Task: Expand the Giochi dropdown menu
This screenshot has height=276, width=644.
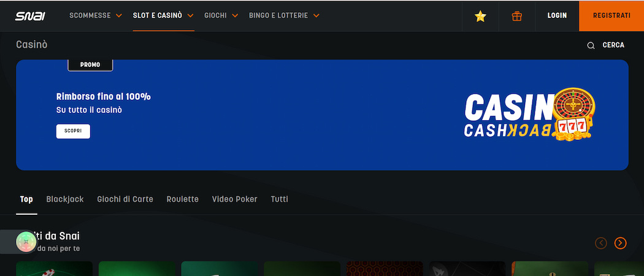Action: [x=221, y=15]
